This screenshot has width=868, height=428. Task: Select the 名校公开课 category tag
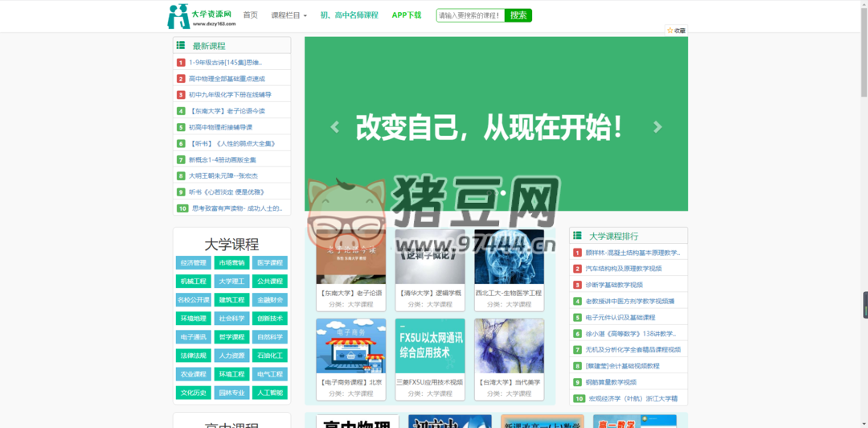[193, 300]
